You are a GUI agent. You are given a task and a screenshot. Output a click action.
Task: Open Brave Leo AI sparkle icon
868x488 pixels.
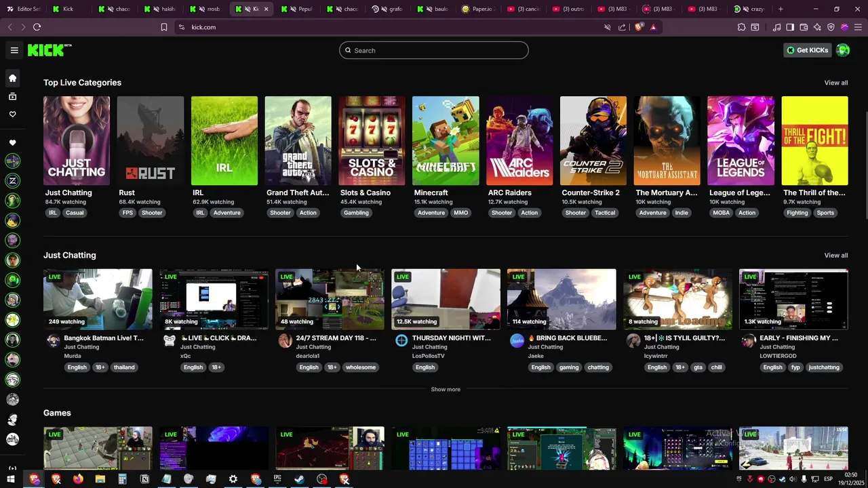point(817,27)
